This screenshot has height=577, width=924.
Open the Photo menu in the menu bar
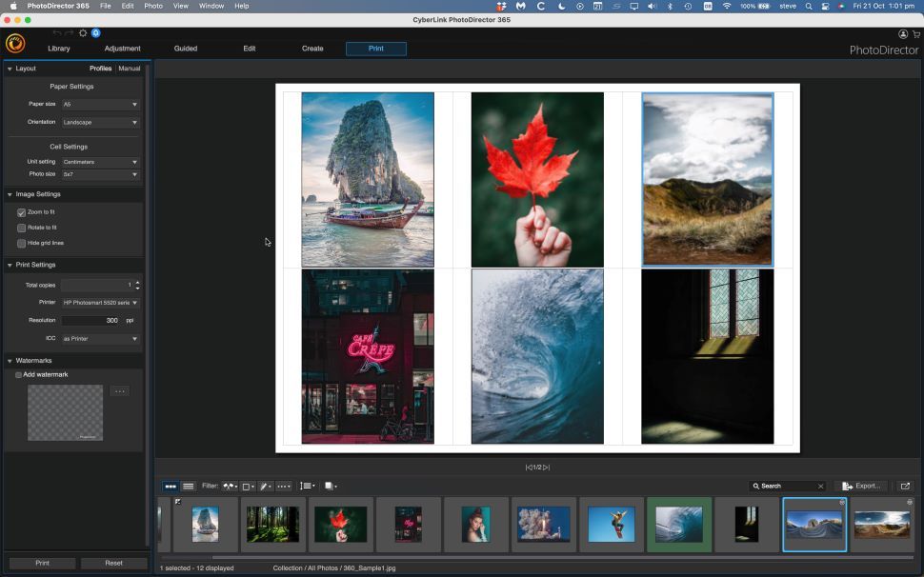click(152, 6)
